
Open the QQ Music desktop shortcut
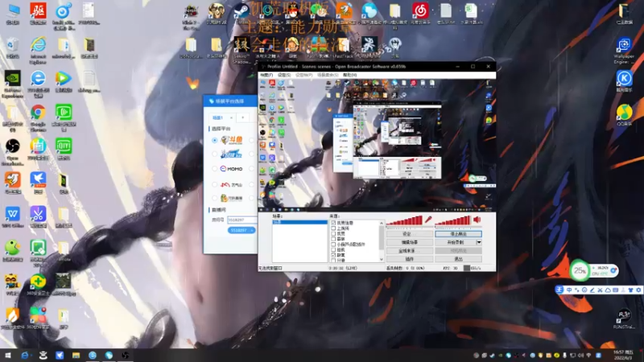pyautogui.click(x=624, y=115)
